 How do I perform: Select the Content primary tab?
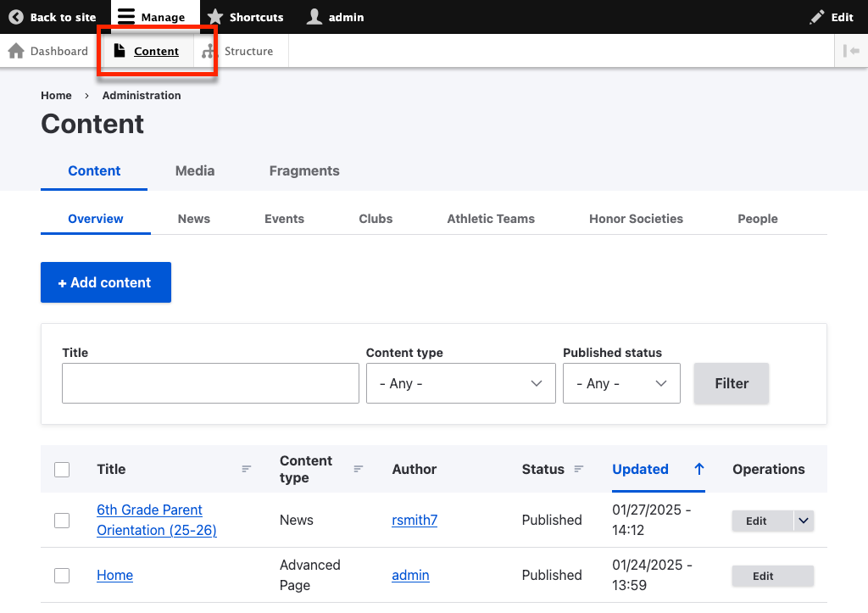point(94,171)
